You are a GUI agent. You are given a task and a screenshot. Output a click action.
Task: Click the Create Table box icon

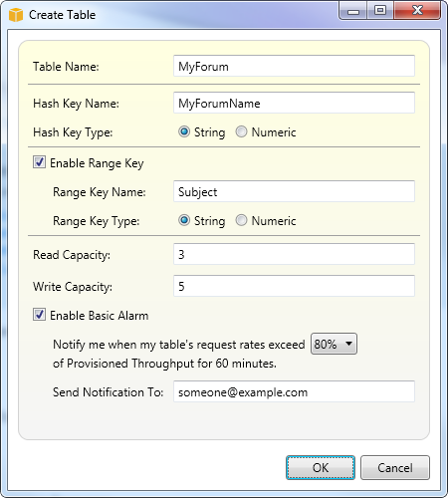point(15,15)
